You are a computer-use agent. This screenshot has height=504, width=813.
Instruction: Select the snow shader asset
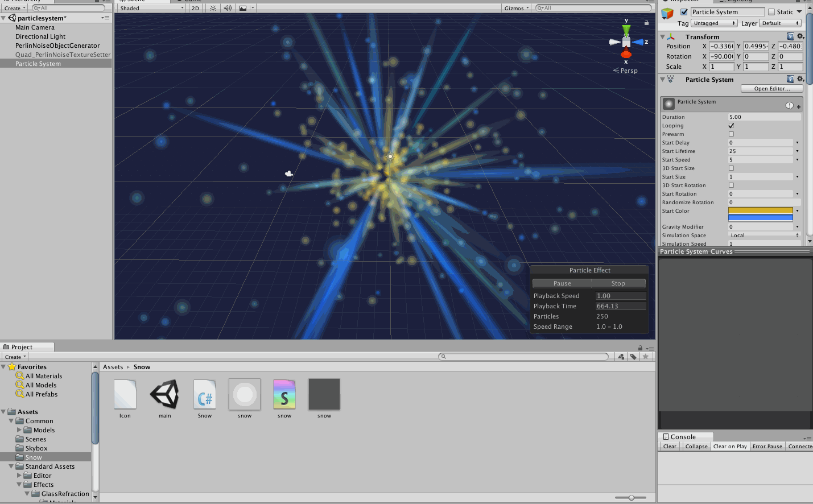pos(284,395)
